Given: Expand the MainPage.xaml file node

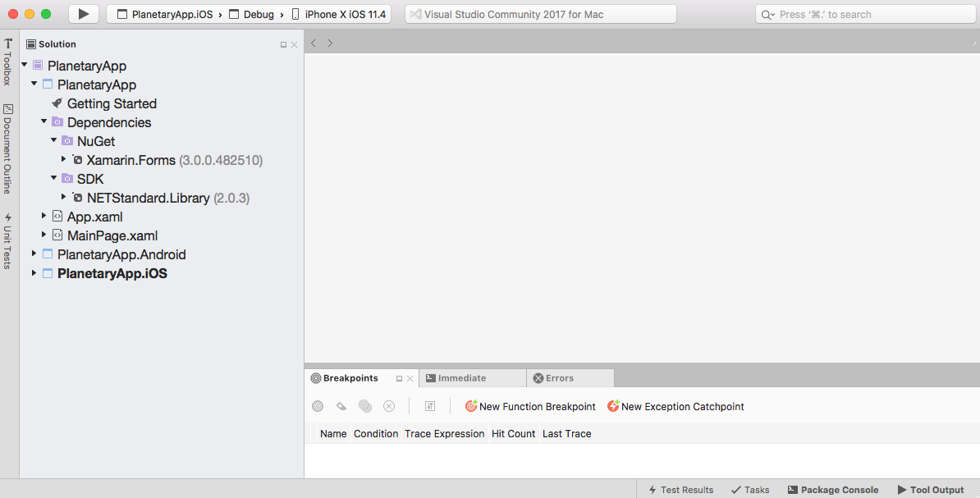Looking at the screenshot, I should [44, 235].
